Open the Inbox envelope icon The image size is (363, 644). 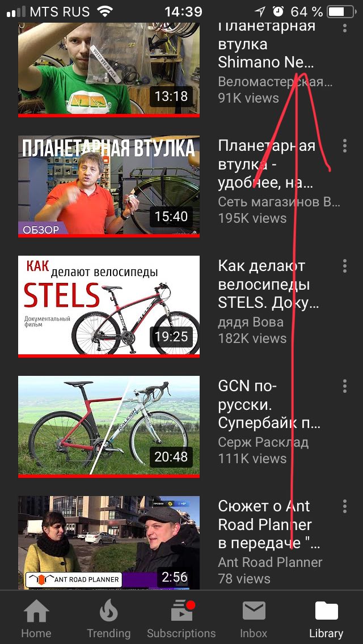pyautogui.click(x=254, y=611)
